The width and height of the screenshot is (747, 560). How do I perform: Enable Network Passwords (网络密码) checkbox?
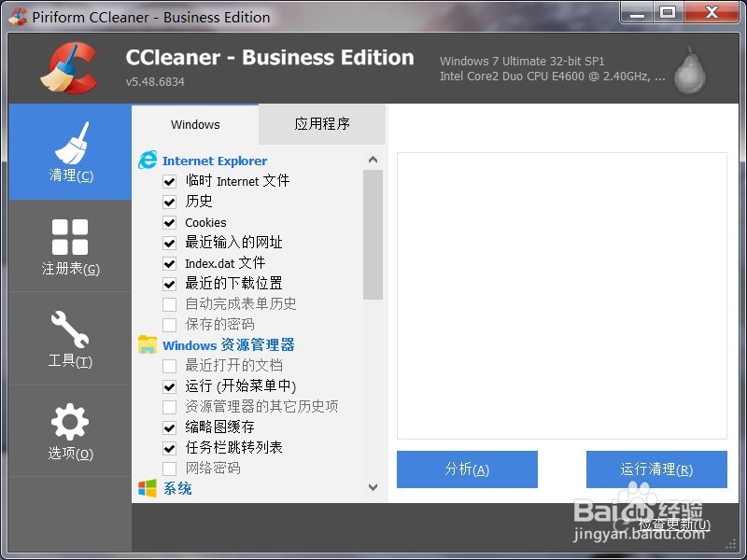click(x=170, y=469)
